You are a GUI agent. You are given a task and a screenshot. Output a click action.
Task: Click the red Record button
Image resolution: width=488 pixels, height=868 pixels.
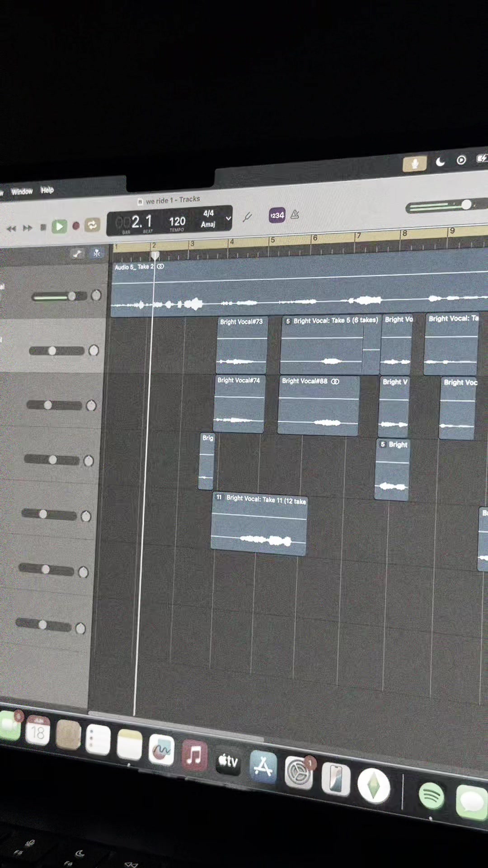click(76, 226)
